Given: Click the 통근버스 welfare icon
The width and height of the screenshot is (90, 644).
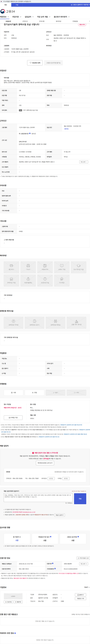Looking at the screenshot, I should [x=11, y=267].
